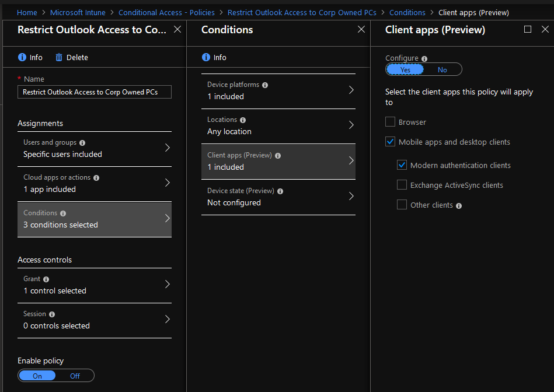Click info tooltip next to Configure

tap(424, 59)
